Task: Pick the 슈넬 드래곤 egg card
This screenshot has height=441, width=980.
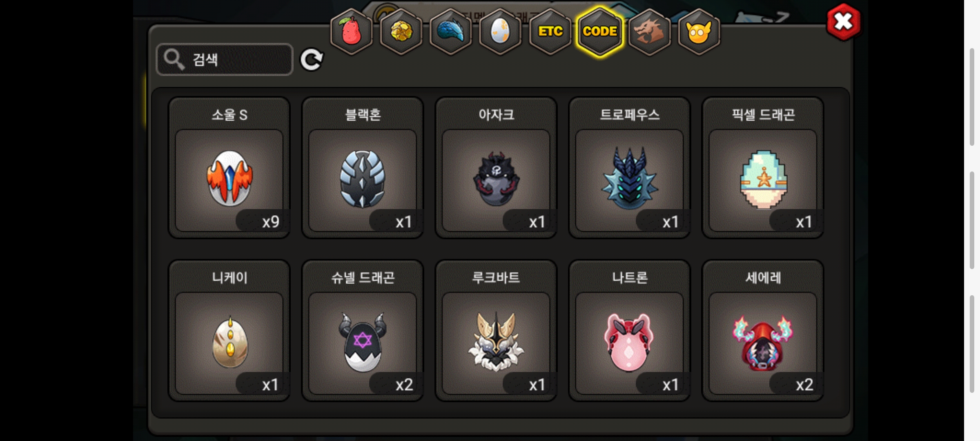Action: tap(363, 331)
